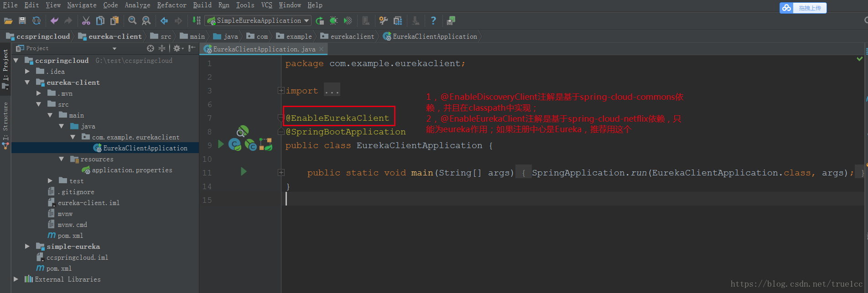The height and width of the screenshot is (293, 868).
Task: Expand the .idea folder
Action: pyautogui.click(x=27, y=72)
